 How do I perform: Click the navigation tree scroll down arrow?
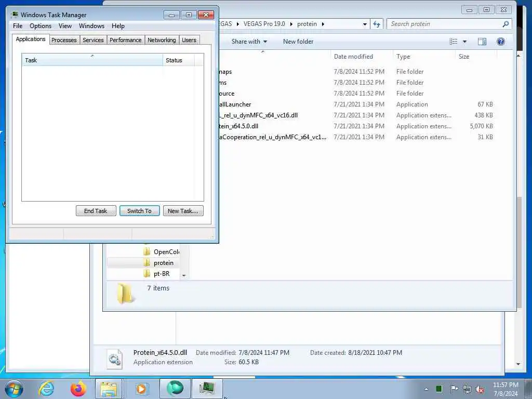pos(184,275)
